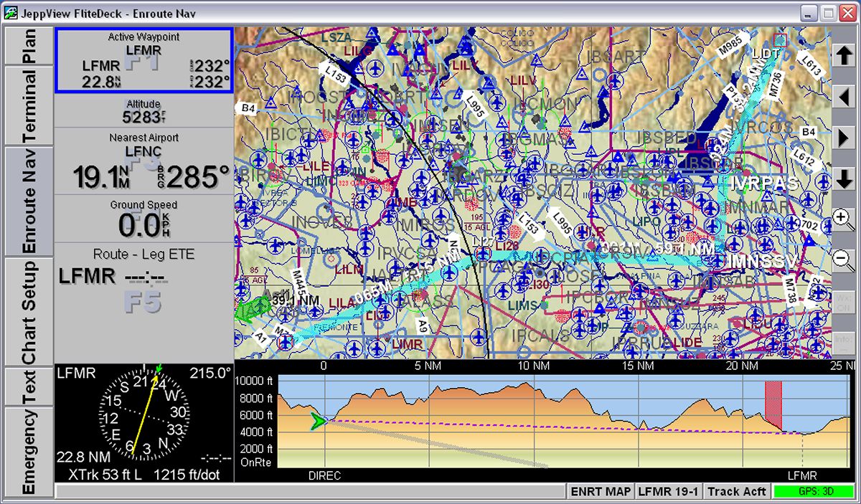Pan the map down with the arrow
This screenshot has height=504, width=861.
point(844,179)
